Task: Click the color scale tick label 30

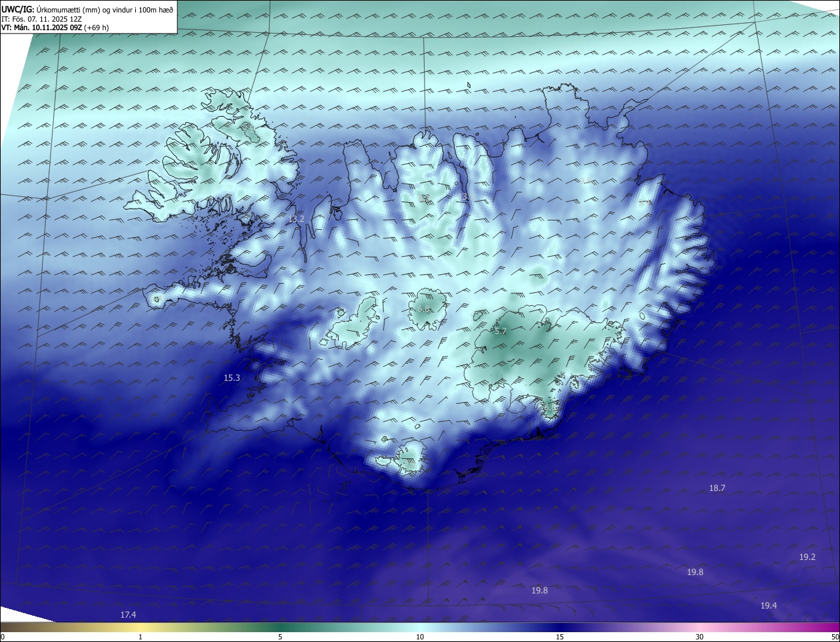Action: [x=700, y=637]
